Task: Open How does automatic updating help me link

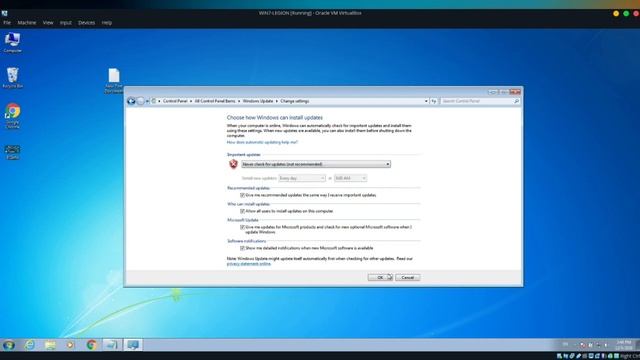Action: (262, 142)
